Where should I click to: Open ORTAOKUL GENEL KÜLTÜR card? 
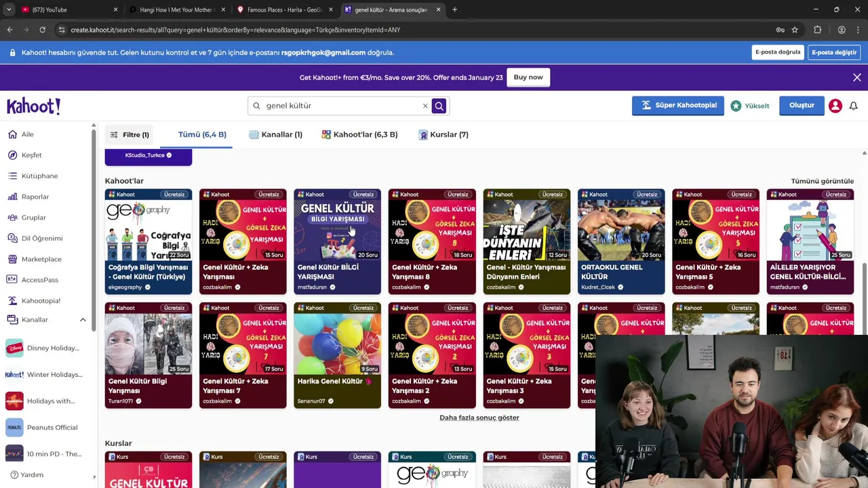pos(621,242)
